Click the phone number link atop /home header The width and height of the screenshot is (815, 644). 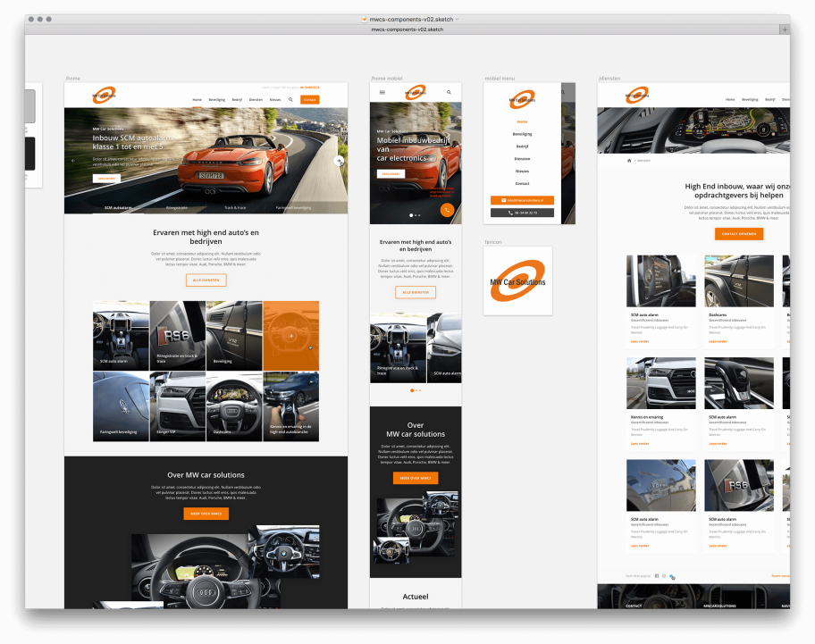[x=311, y=88]
